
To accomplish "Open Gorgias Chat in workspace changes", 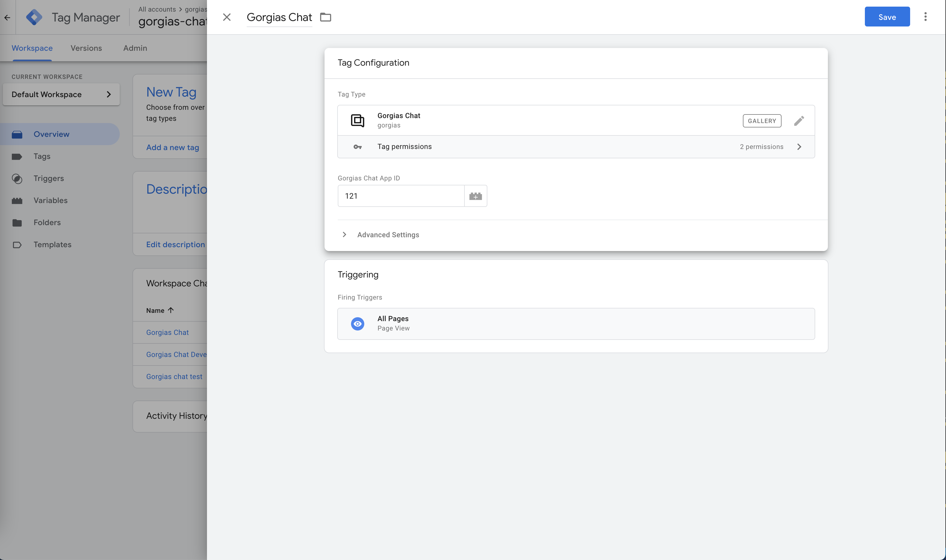I will (x=167, y=332).
